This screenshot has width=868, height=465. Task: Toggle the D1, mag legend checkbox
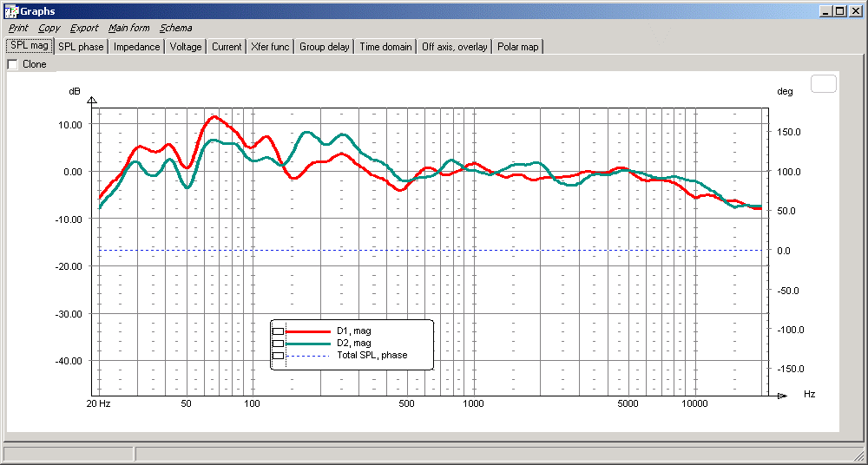pos(278,331)
